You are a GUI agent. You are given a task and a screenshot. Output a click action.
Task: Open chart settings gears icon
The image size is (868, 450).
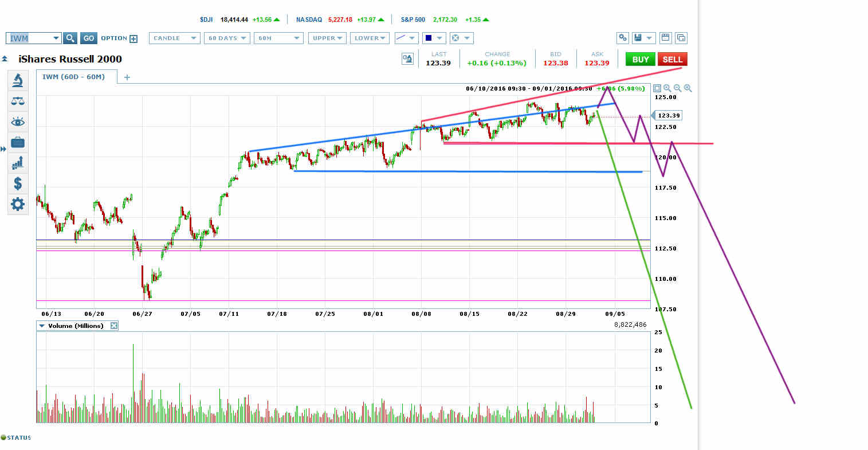[623, 38]
